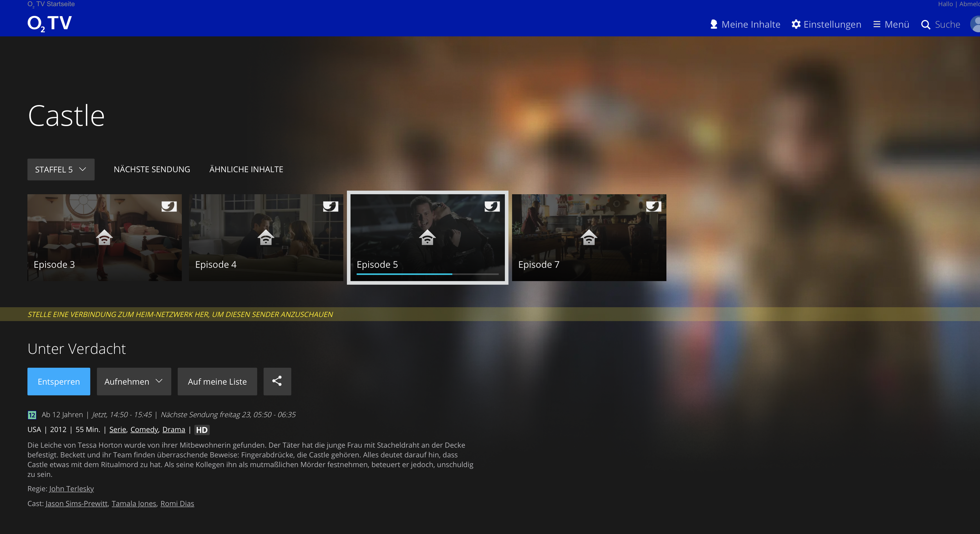Click the share icon button
This screenshot has width=980, height=534.
277,382
